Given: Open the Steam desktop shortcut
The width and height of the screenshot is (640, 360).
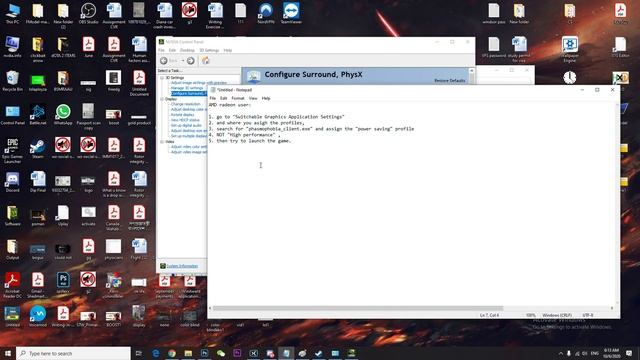Looking at the screenshot, I should (38, 148).
